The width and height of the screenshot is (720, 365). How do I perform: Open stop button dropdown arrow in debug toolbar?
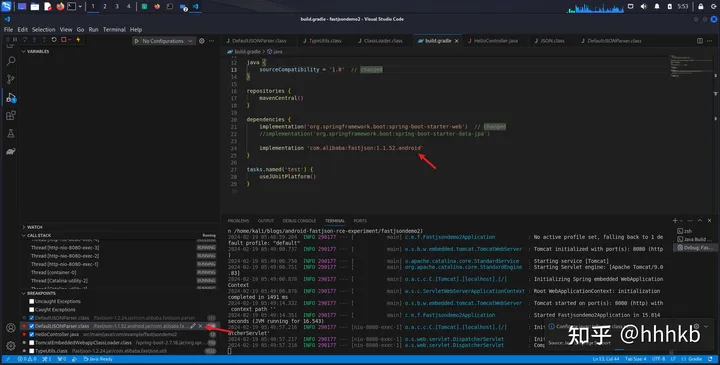pos(69,40)
